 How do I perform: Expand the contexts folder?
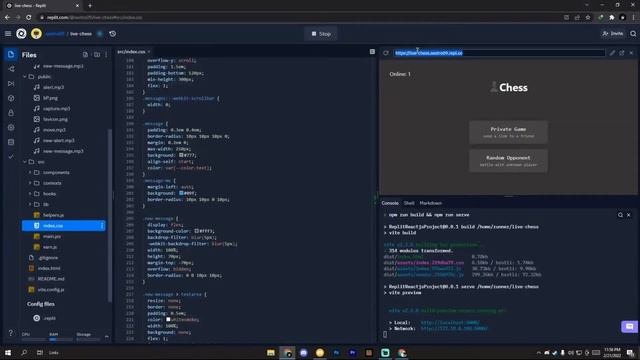pyautogui.click(x=30, y=183)
